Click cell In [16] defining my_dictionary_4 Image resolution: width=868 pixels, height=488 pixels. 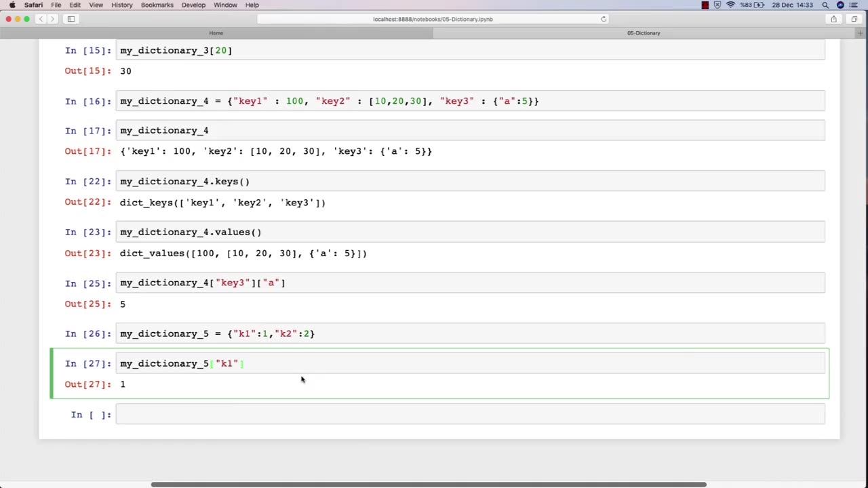[x=471, y=101]
